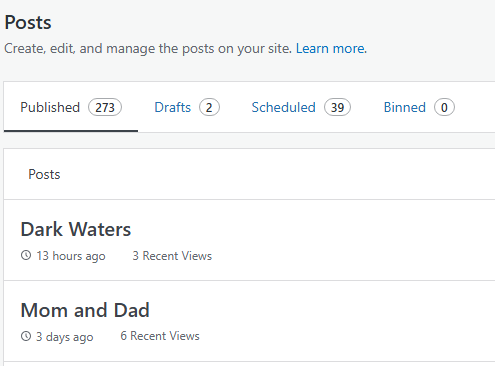Select the Scheduled tab
Viewport: 495px width, 366px height.
(x=301, y=107)
